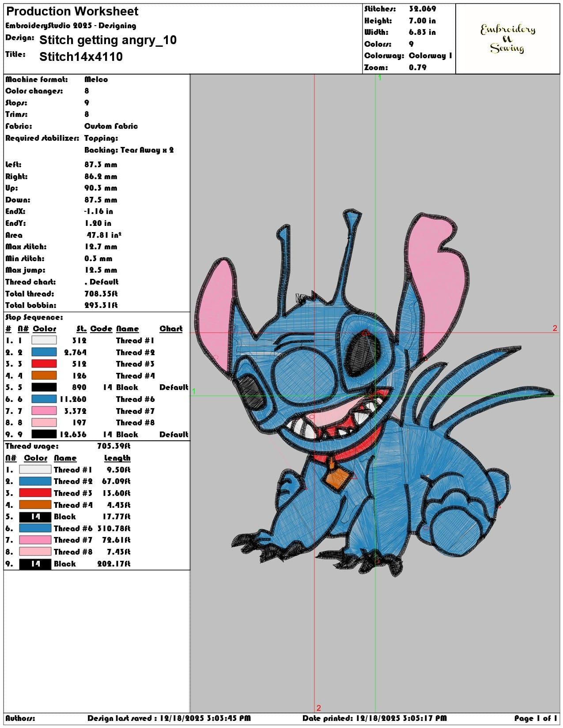Click the title 'Stitch14x4110'

click(81, 56)
